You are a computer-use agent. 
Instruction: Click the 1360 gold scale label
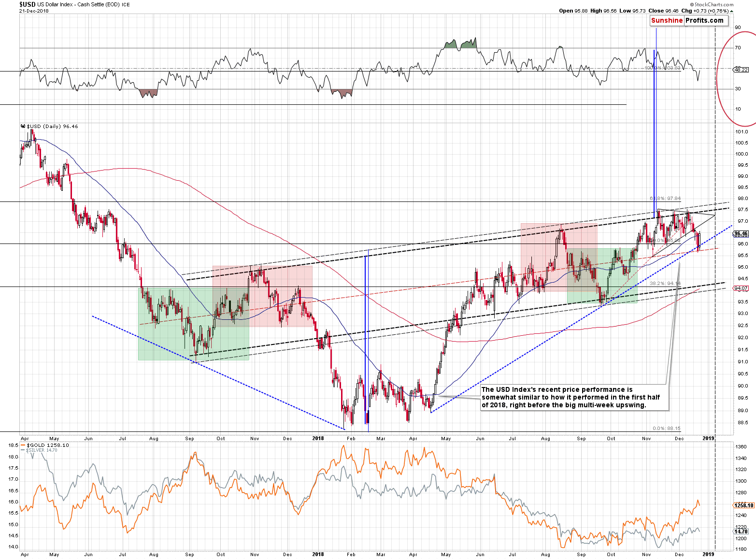(741, 447)
